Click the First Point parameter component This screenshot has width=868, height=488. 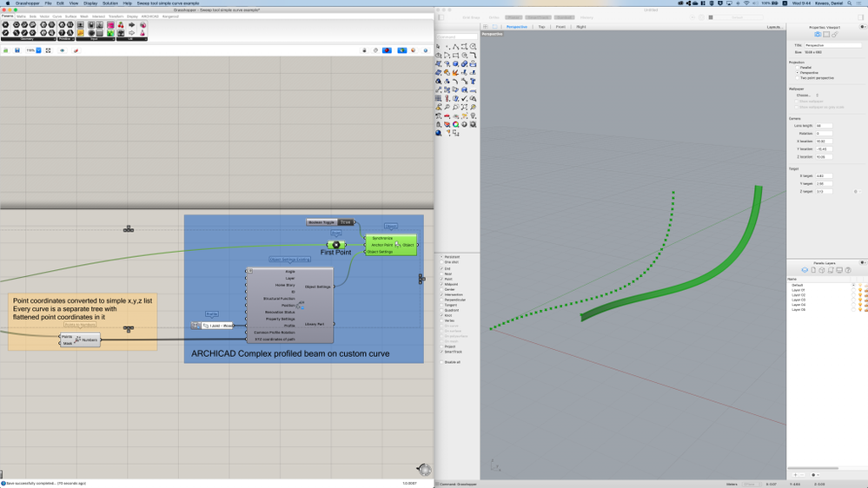[x=336, y=245]
